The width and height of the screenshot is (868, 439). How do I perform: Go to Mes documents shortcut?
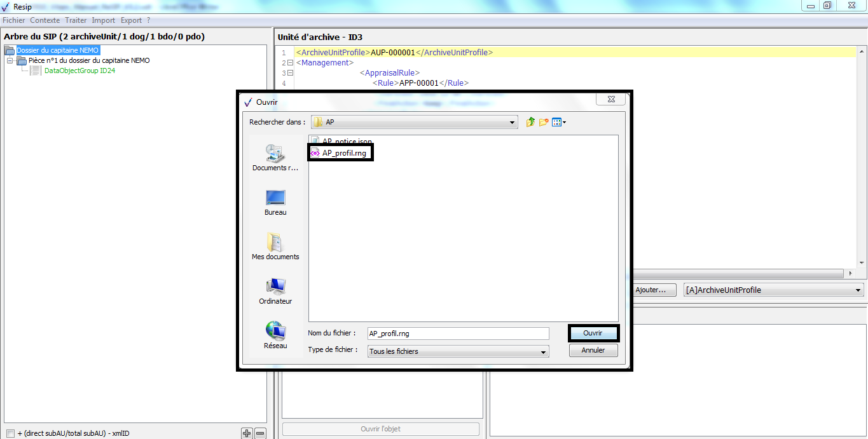point(275,247)
